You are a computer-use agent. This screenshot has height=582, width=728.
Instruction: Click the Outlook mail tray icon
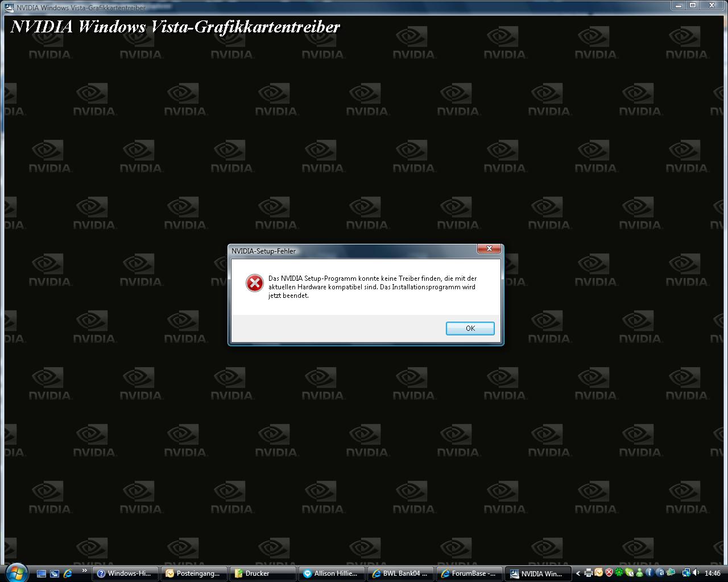(598, 573)
